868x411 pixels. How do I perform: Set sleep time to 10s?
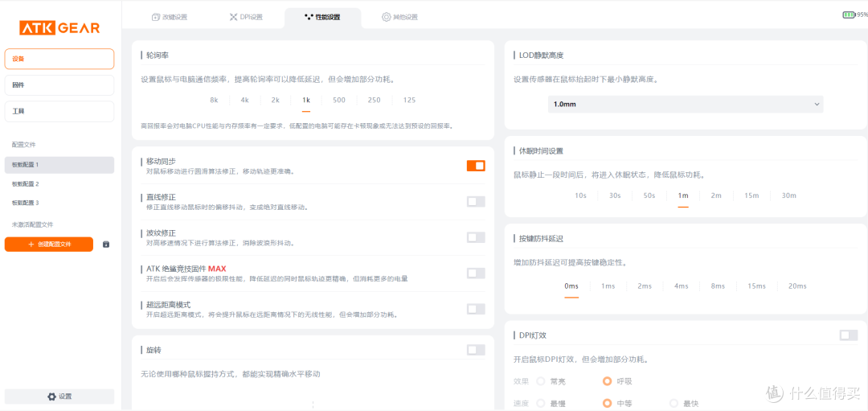coord(581,195)
